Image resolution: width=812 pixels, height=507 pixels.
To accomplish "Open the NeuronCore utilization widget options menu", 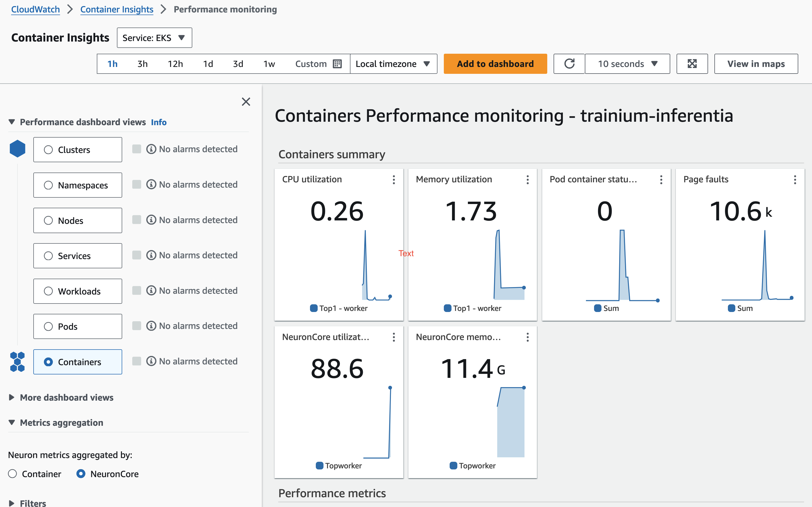I will coord(394,337).
